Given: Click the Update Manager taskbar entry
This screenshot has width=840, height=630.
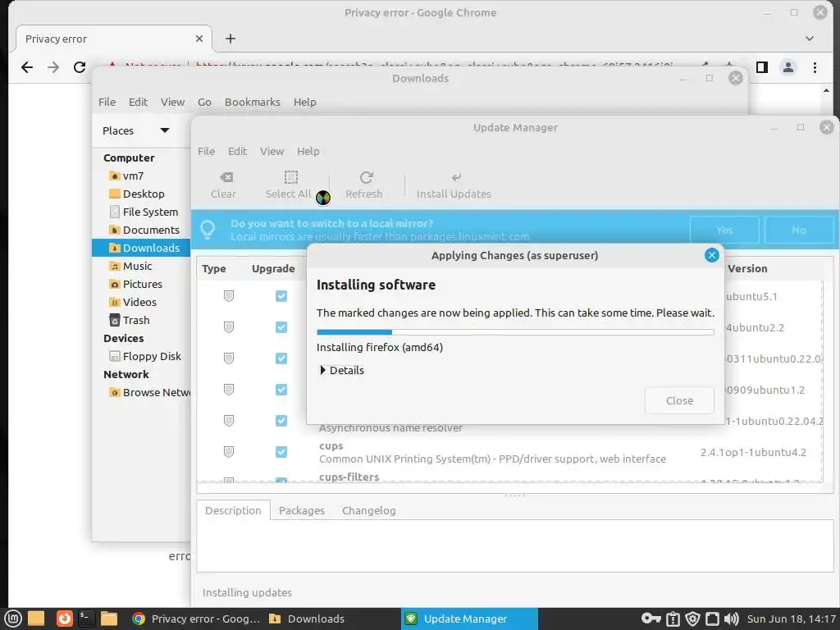Looking at the screenshot, I should tap(469, 619).
